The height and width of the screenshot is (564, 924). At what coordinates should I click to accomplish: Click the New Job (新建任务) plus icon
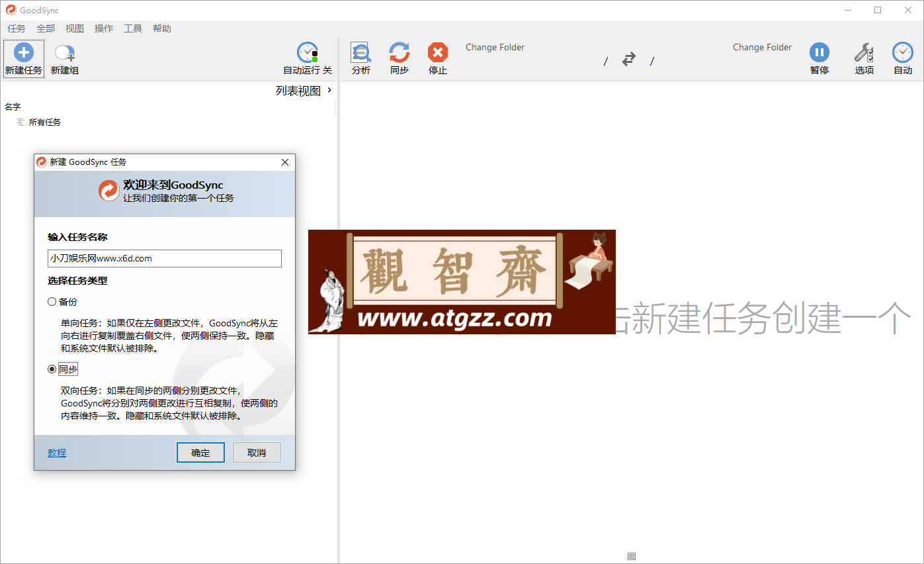pyautogui.click(x=24, y=53)
